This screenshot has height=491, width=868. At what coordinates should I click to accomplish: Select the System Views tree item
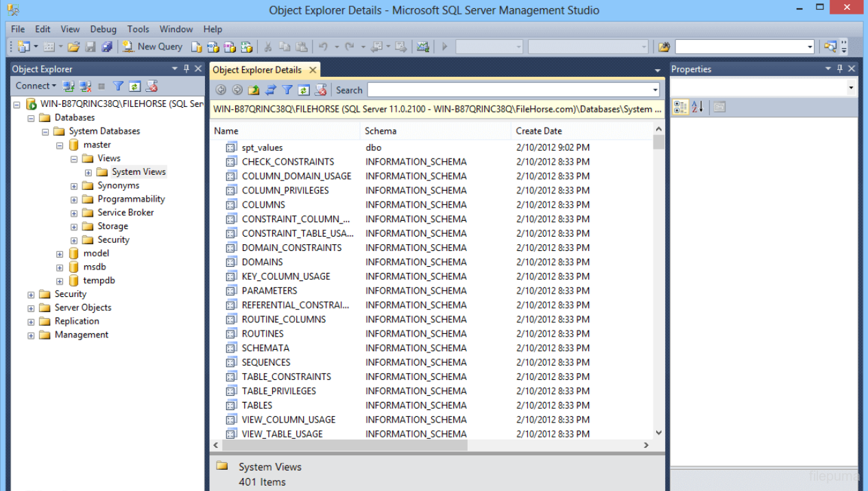pos(138,171)
